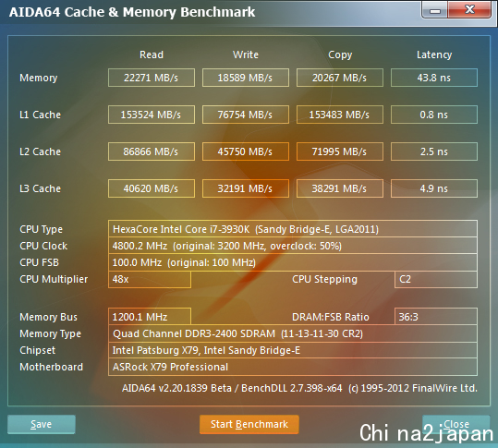Click CPU Clock field 4800.2 MHz
The width and height of the screenshot is (498, 448).
coord(293,246)
